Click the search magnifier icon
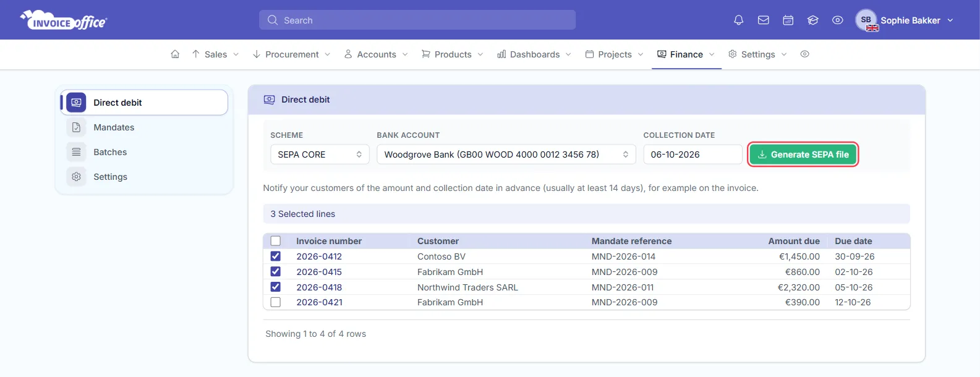 273,20
